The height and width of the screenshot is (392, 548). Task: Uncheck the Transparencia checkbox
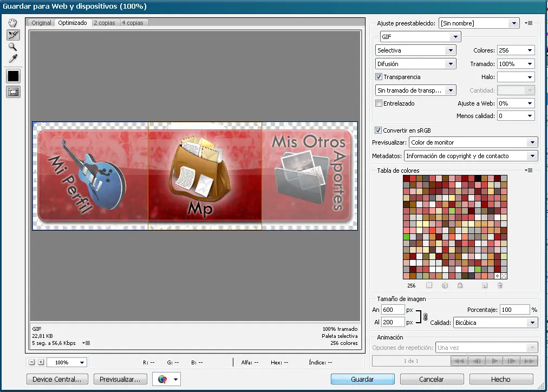click(379, 77)
